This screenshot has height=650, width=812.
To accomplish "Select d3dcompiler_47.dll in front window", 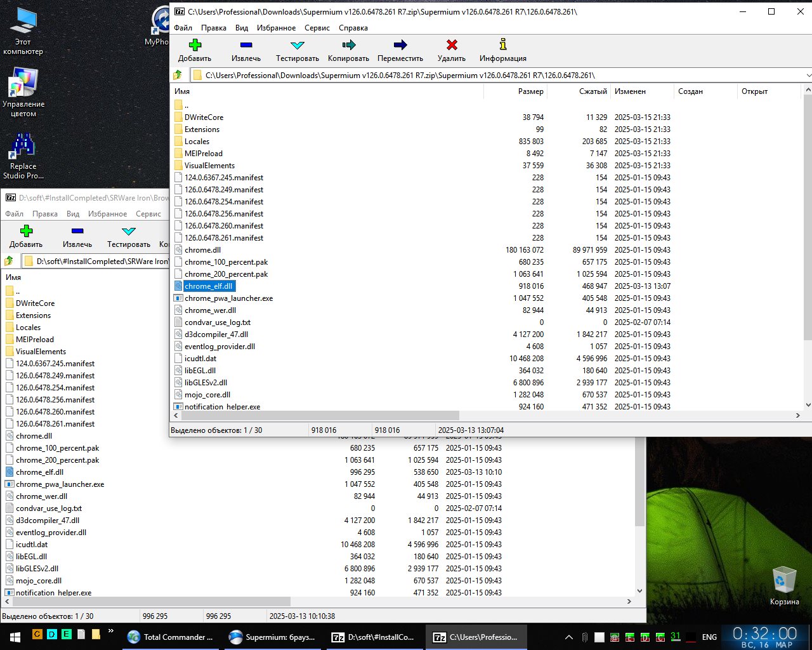I will pyautogui.click(x=216, y=335).
